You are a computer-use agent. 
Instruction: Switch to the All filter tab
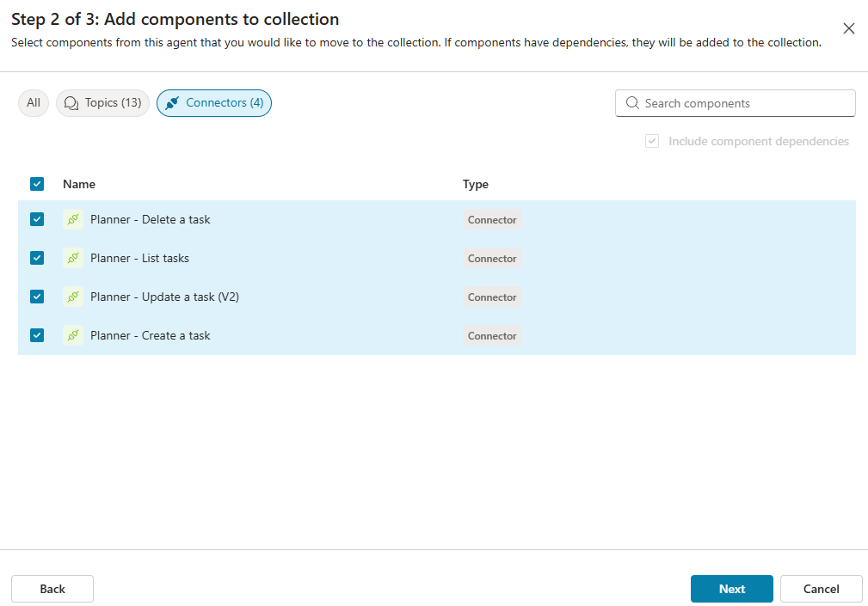[34, 103]
